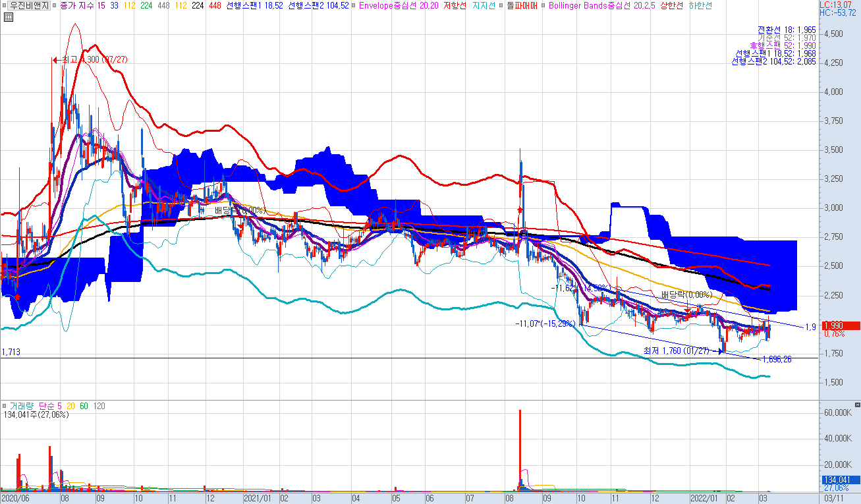The height and width of the screenshot is (504, 861).
Task: Select the 단순 5 volume average label
Action: [x=50, y=406]
